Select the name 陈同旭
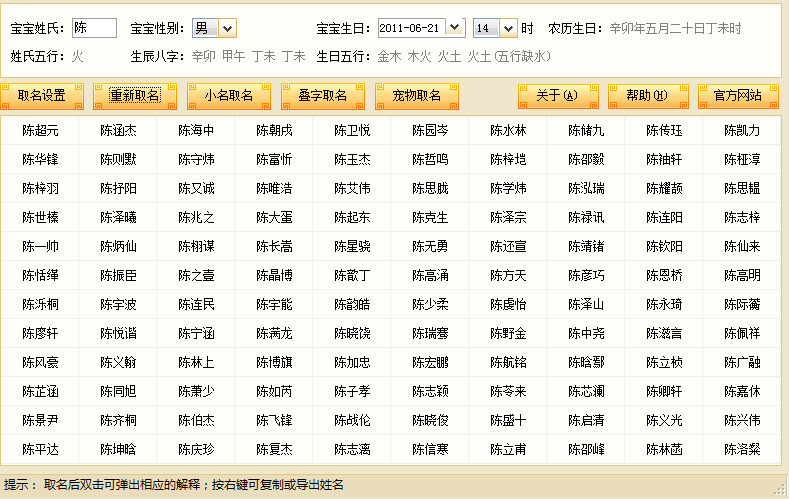The height and width of the screenshot is (499, 789). click(118, 391)
